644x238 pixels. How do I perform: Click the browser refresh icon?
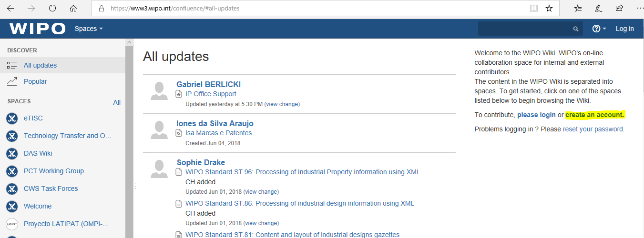click(x=52, y=9)
